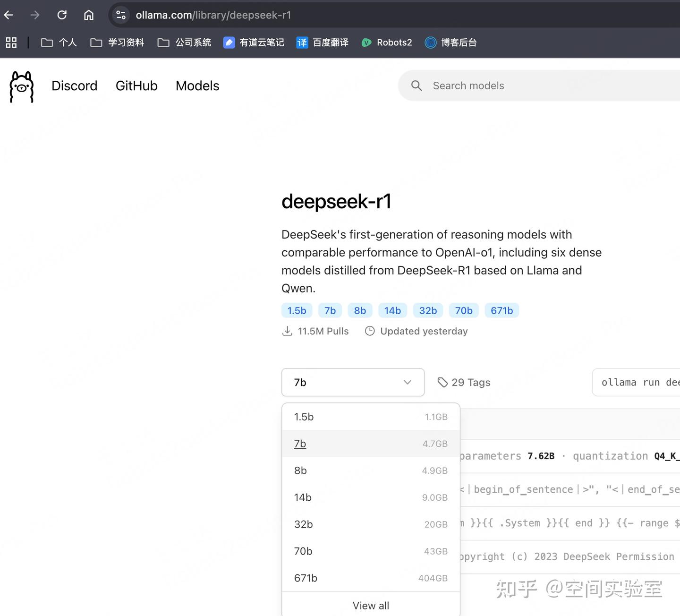Select 32b from the size dropdown

click(x=303, y=524)
